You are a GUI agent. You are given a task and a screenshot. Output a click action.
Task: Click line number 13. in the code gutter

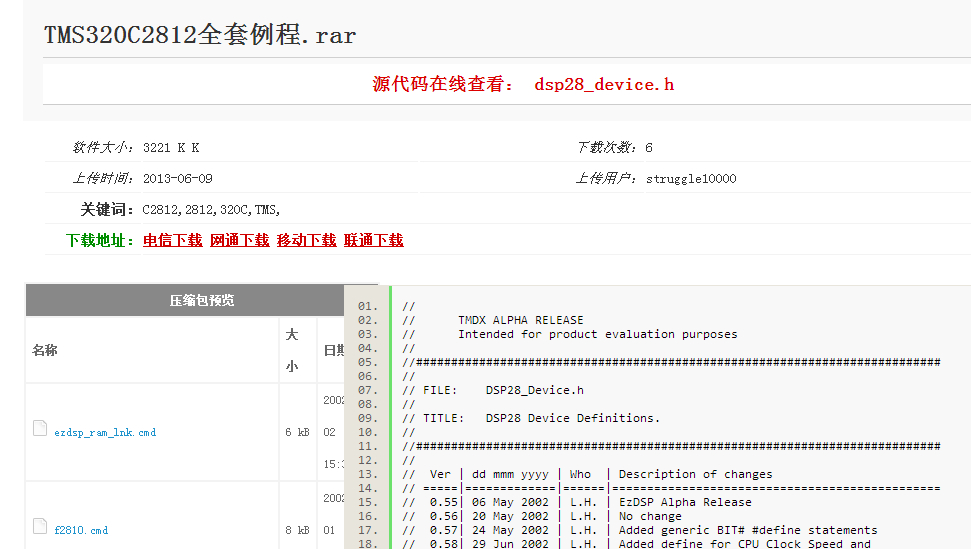[368, 474]
